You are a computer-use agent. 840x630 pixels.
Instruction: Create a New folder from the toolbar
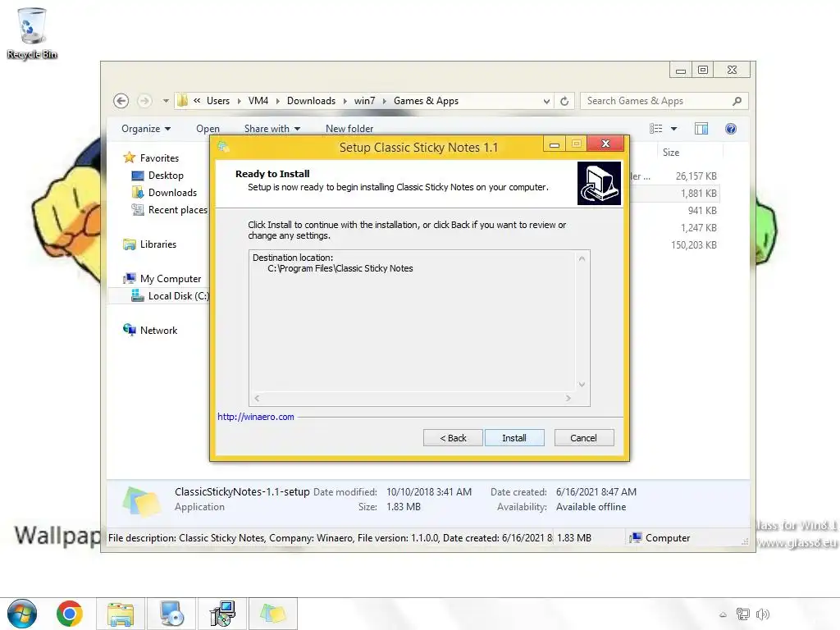point(349,129)
